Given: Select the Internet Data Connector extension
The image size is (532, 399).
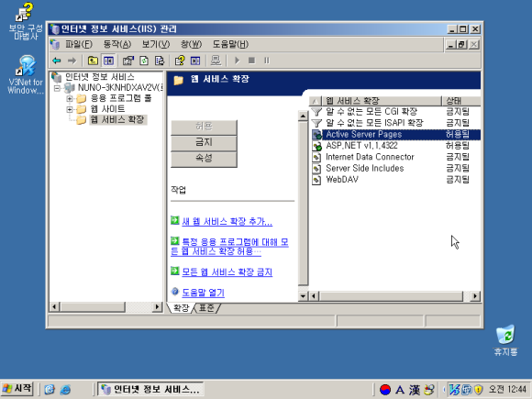Looking at the screenshot, I should pos(395,157).
